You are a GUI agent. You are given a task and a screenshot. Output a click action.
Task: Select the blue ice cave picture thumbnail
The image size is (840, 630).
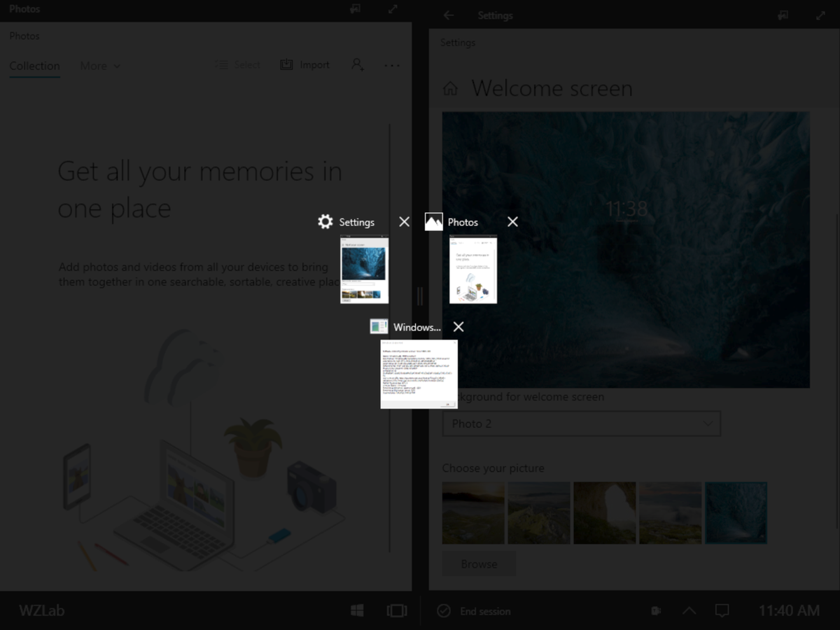click(736, 512)
